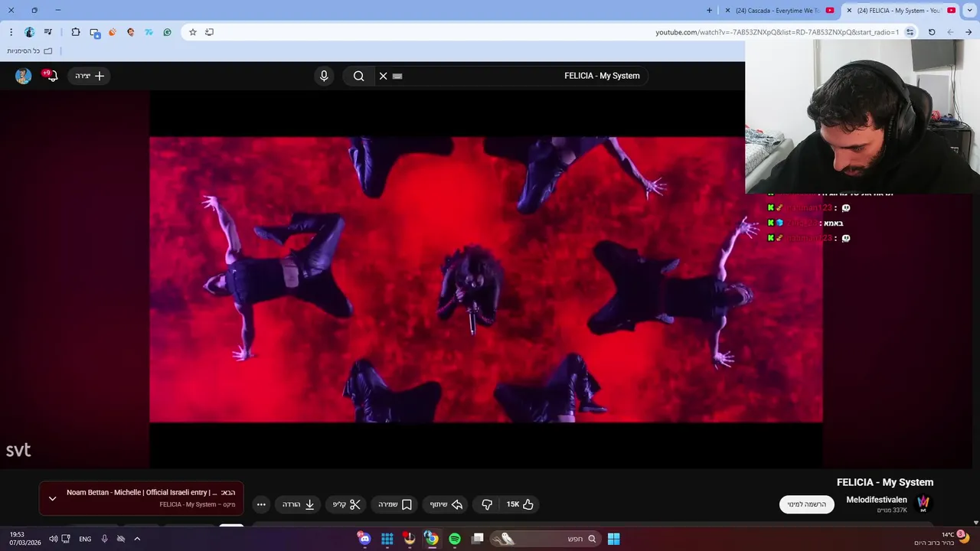This screenshot has width=980, height=551.
Task: Start YouTube voice search microphone
Action: click(324, 76)
